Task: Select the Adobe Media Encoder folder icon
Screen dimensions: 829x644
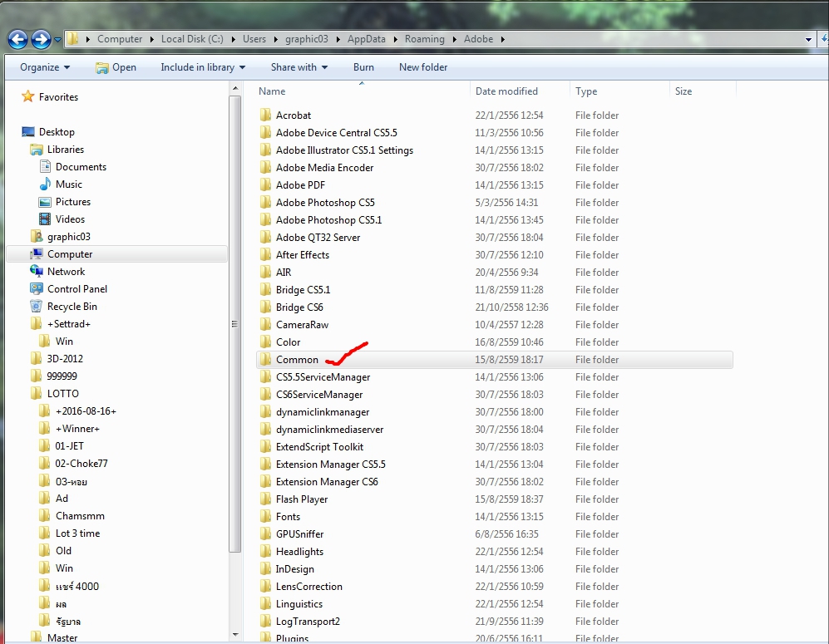Action: pyautogui.click(x=265, y=168)
